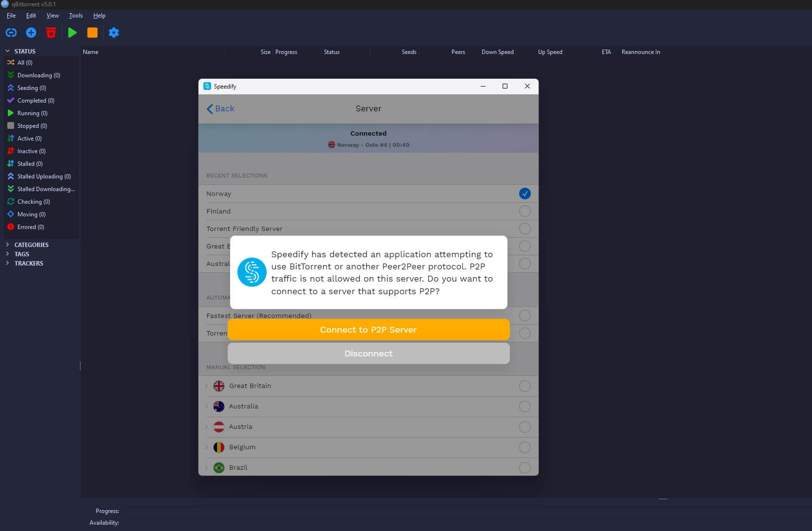Go Back in Speedify Server screen
This screenshot has width=812, height=531.
click(220, 108)
